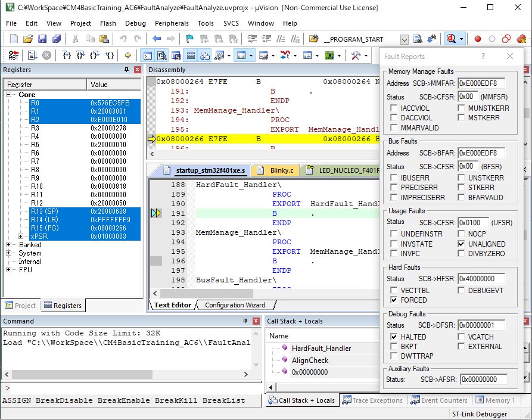Switch to the Configuration Wizard tab
Screen dimensions: 532x420
point(235,305)
